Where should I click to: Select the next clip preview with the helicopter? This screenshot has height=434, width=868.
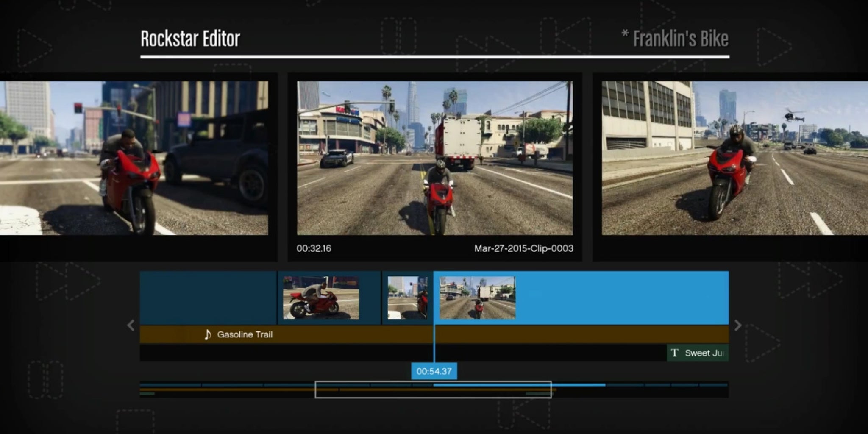click(734, 158)
